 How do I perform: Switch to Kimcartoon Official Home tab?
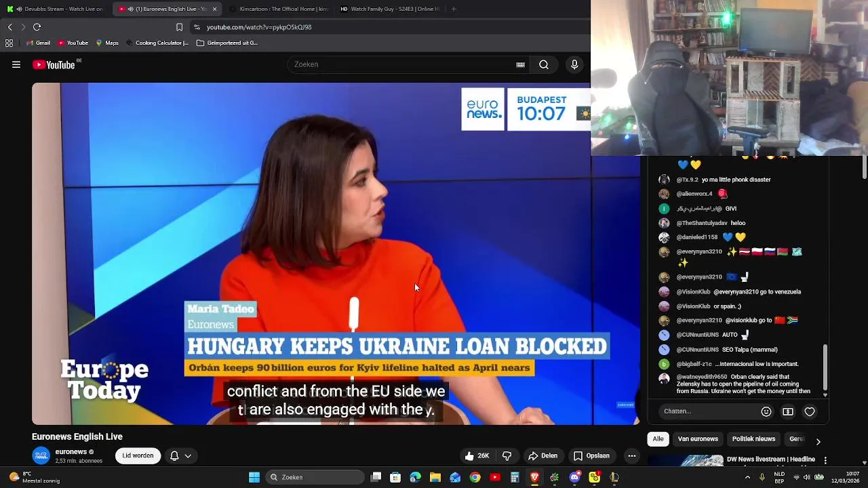pos(278,9)
